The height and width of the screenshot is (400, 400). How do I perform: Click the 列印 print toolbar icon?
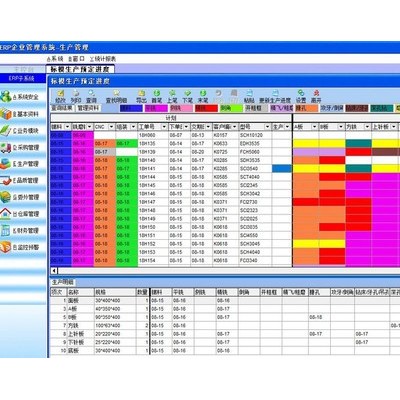pyautogui.click(x=76, y=96)
